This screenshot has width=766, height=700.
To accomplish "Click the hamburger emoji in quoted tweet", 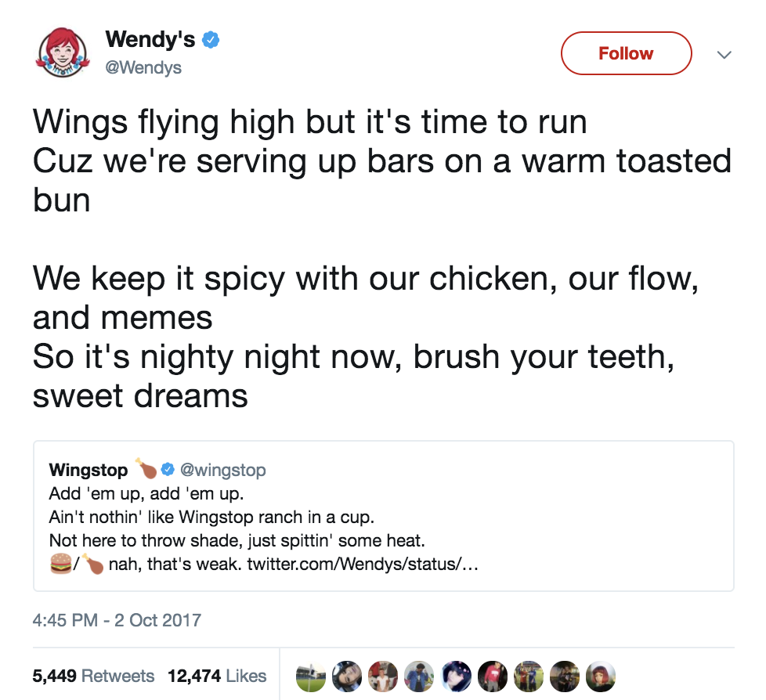I will tap(61, 563).
